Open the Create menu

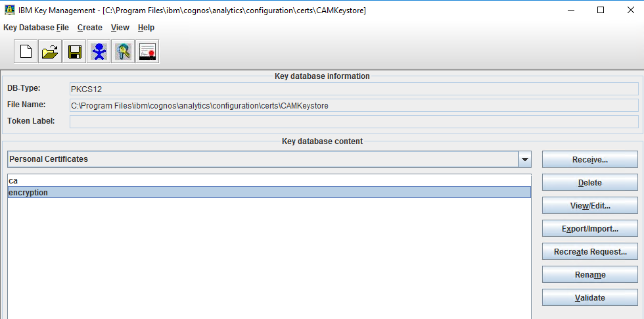pyautogui.click(x=90, y=28)
